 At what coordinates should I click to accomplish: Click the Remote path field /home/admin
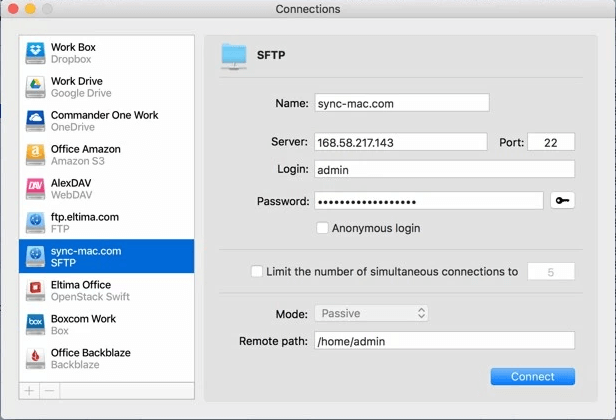[x=444, y=341]
